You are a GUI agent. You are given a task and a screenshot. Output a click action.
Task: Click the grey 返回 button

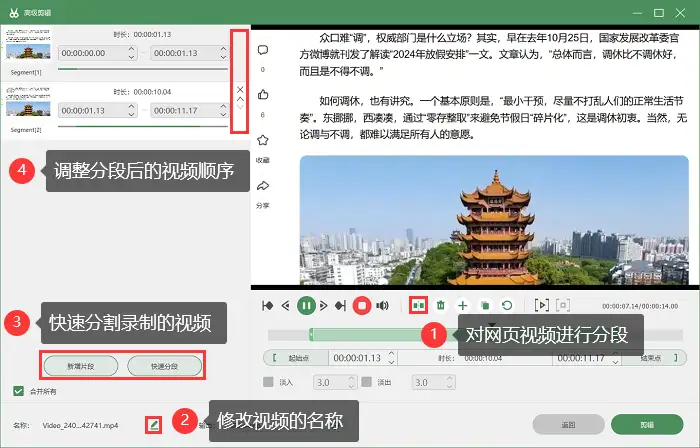coord(568,424)
